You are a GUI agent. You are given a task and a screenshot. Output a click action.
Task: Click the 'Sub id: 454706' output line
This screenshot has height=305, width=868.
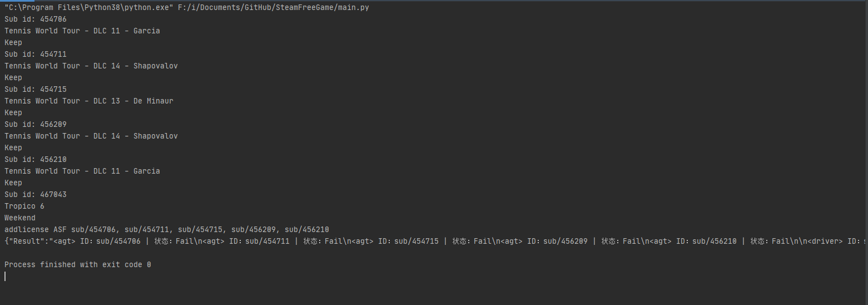click(36, 19)
